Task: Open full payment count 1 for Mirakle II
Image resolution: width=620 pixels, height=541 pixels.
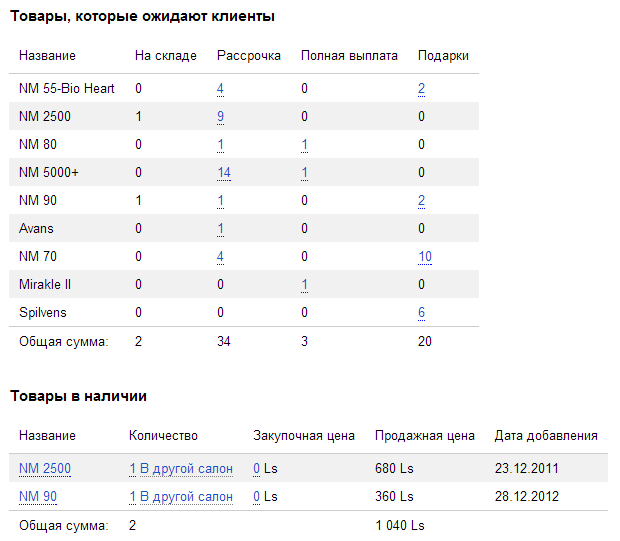Action: (x=304, y=285)
